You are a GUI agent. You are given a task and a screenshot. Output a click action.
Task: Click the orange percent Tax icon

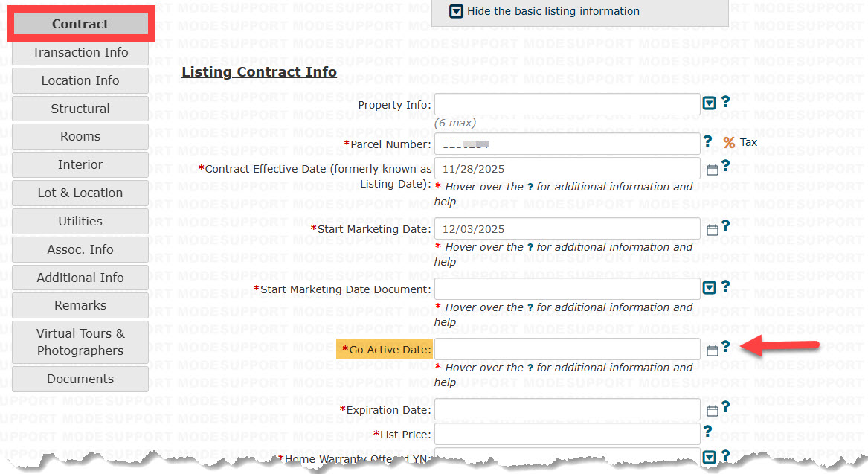pyautogui.click(x=729, y=143)
